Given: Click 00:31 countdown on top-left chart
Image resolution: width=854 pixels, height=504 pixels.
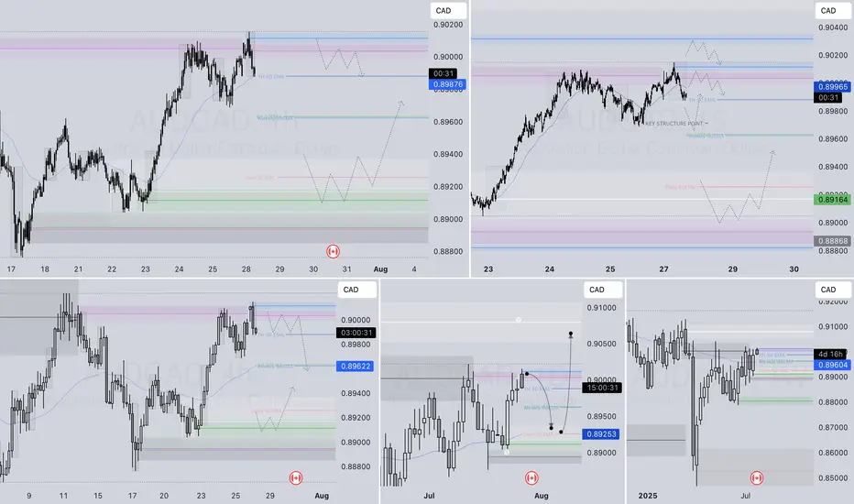Looking at the screenshot, I should tap(443, 73).
